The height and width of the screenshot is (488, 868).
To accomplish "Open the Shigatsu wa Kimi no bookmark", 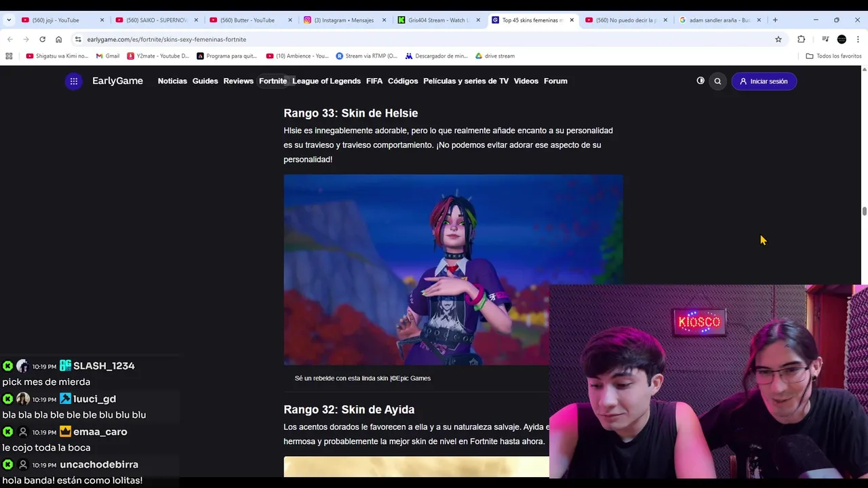I will point(57,56).
